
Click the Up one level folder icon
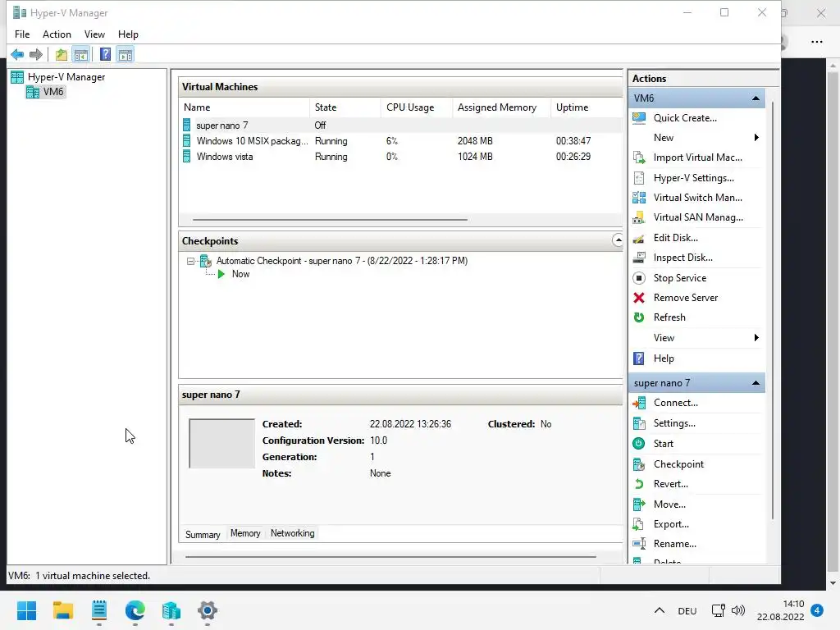click(62, 54)
